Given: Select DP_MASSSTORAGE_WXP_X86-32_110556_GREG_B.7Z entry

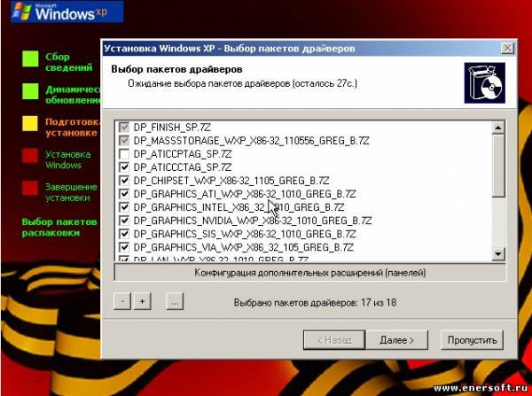Looking at the screenshot, I should 252,141.
